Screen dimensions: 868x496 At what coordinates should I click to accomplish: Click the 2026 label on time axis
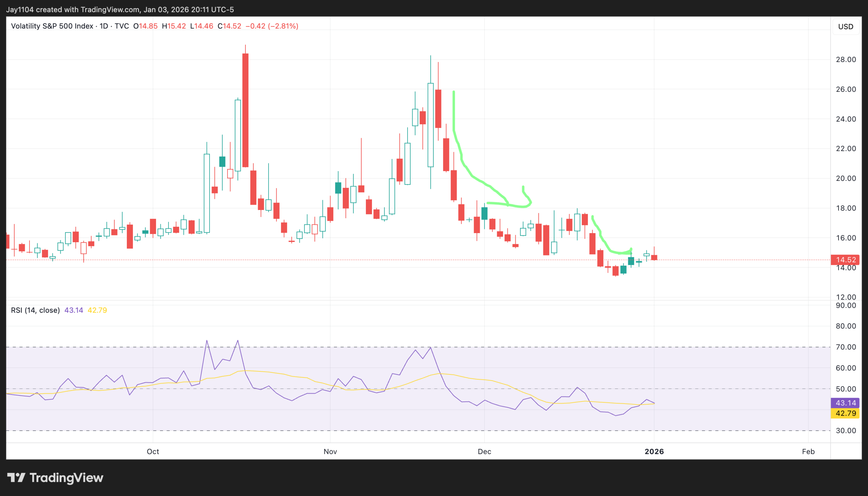point(654,452)
